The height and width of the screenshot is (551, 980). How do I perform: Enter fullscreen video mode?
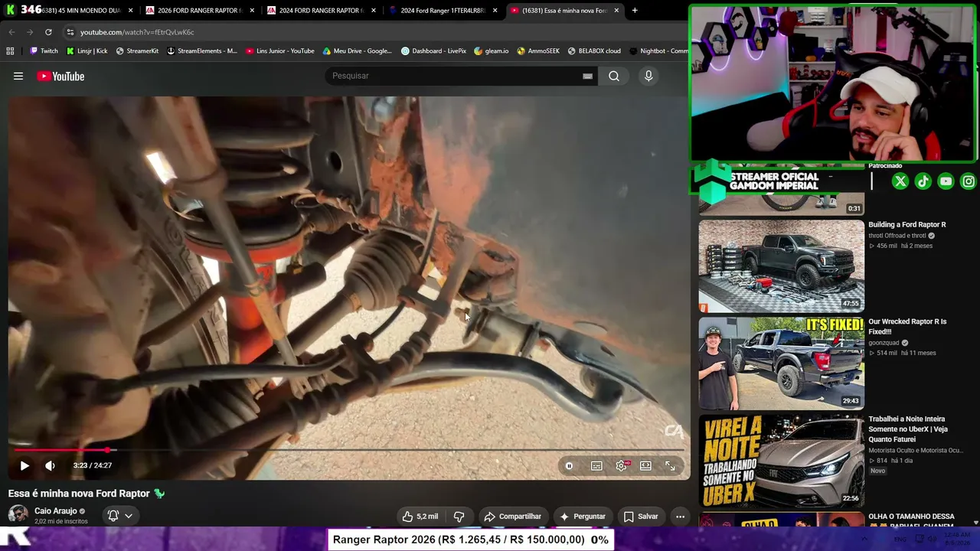670,465
